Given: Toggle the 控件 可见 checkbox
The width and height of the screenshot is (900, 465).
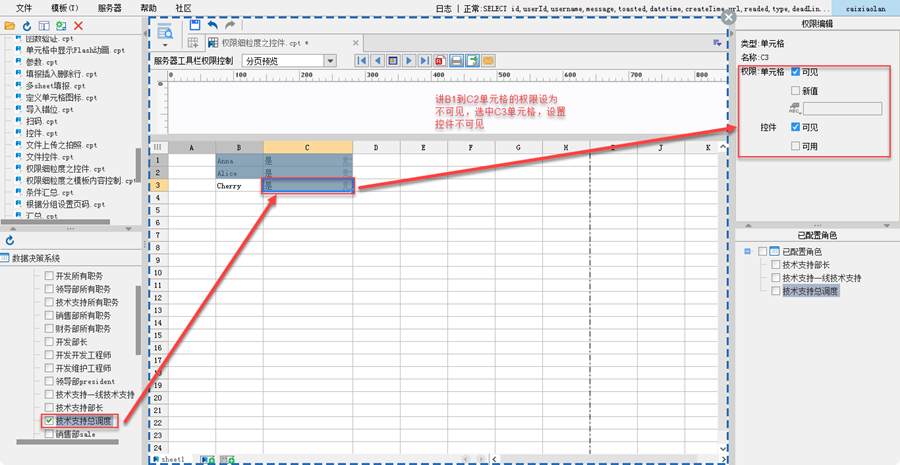Looking at the screenshot, I should [x=795, y=127].
